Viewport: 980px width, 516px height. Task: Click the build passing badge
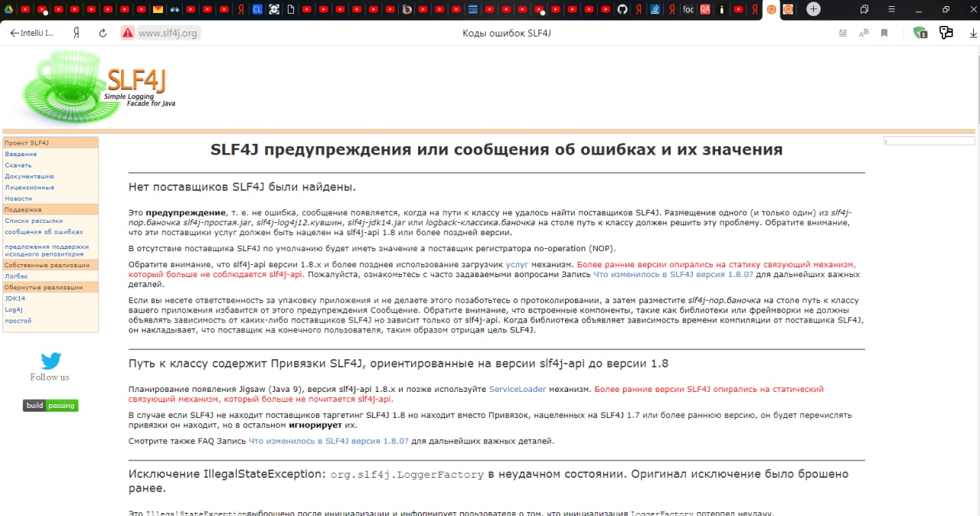point(51,406)
